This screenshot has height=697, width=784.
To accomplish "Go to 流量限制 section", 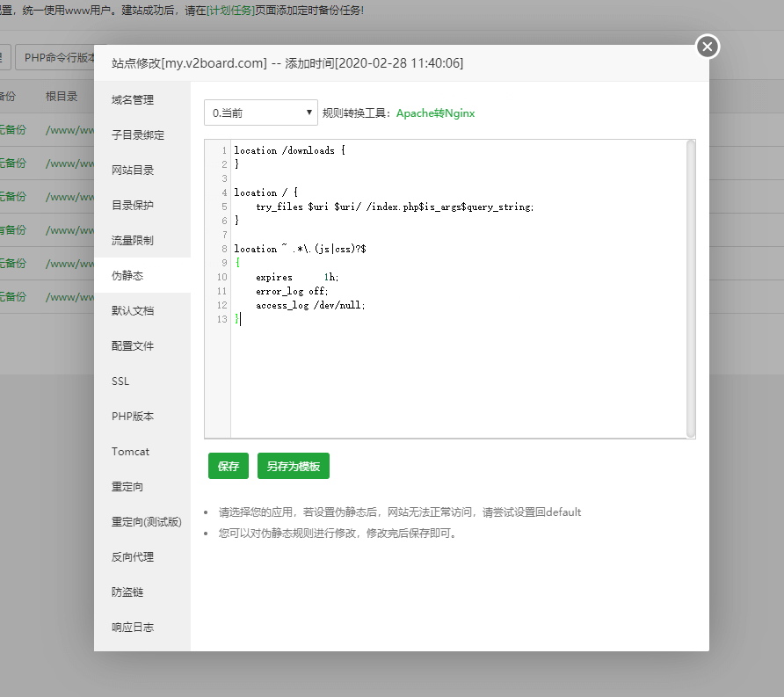I will pyautogui.click(x=133, y=241).
